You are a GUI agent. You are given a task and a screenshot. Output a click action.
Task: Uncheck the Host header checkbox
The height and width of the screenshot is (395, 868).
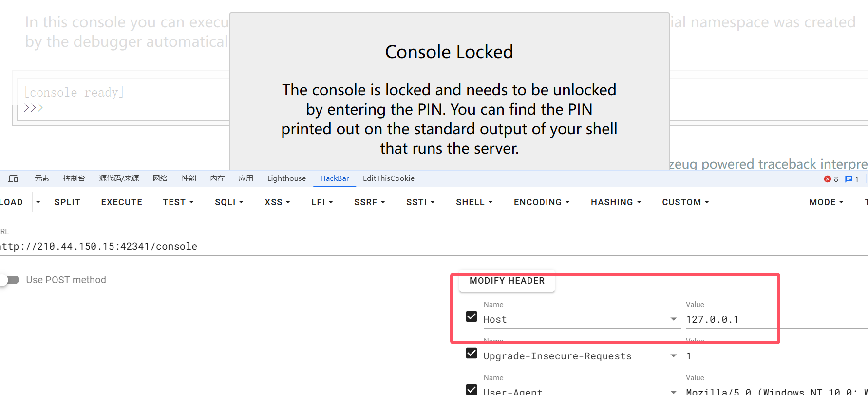(x=472, y=316)
